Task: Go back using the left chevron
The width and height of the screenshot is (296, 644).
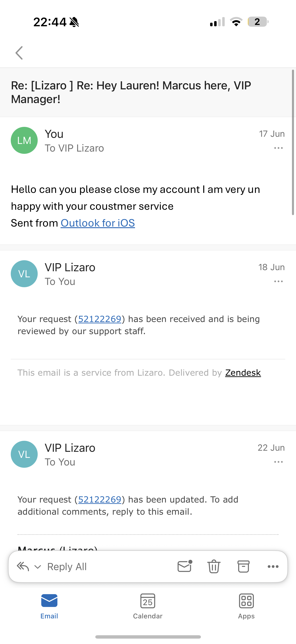Action: [x=19, y=53]
